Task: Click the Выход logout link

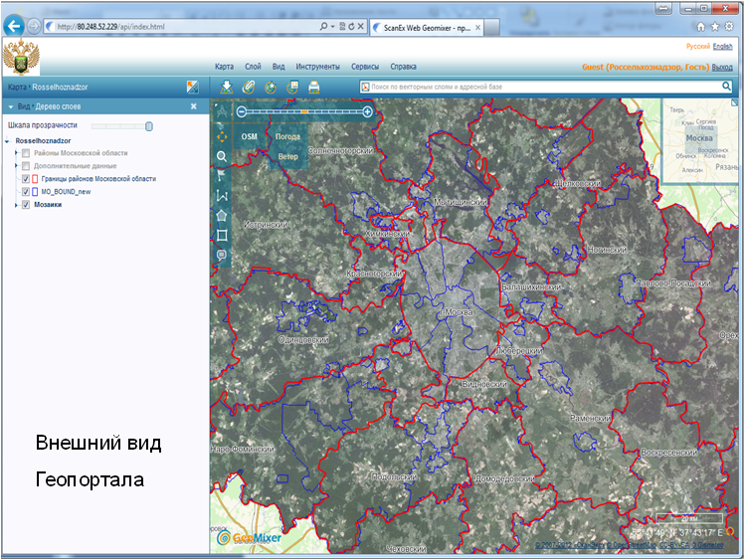Action: click(x=722, y=68)
